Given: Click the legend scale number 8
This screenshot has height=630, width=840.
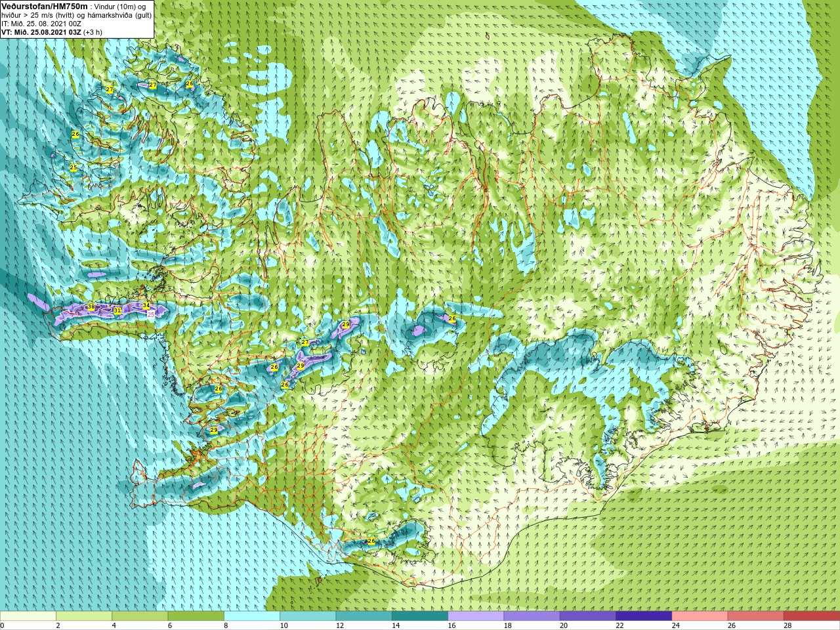Looking at the screenshot, I should [226, 625].
